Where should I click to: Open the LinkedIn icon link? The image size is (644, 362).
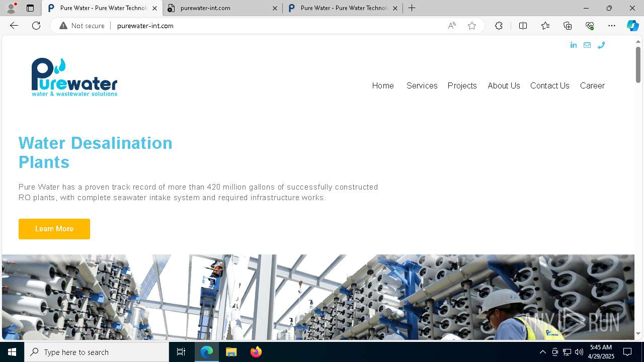(x=574, y=45)
